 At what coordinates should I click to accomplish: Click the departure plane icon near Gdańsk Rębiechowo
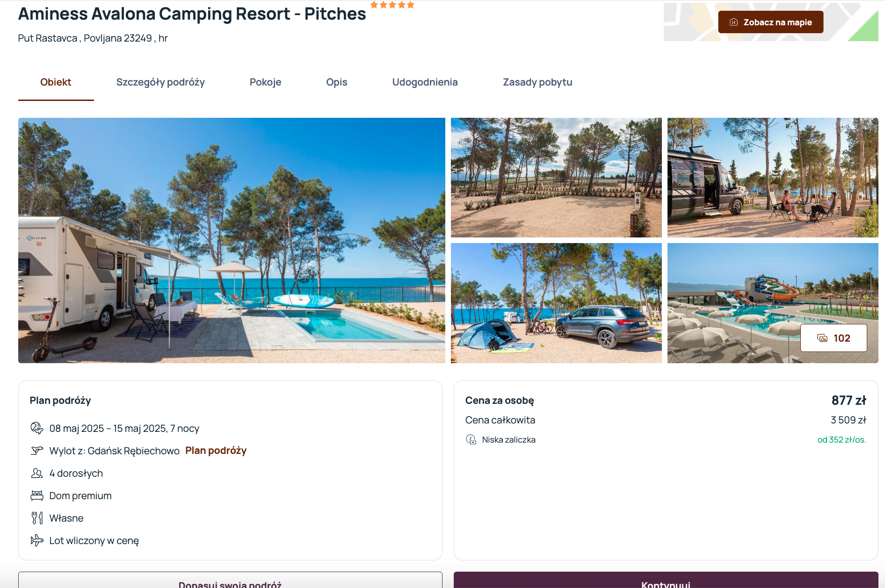point(37,451)
